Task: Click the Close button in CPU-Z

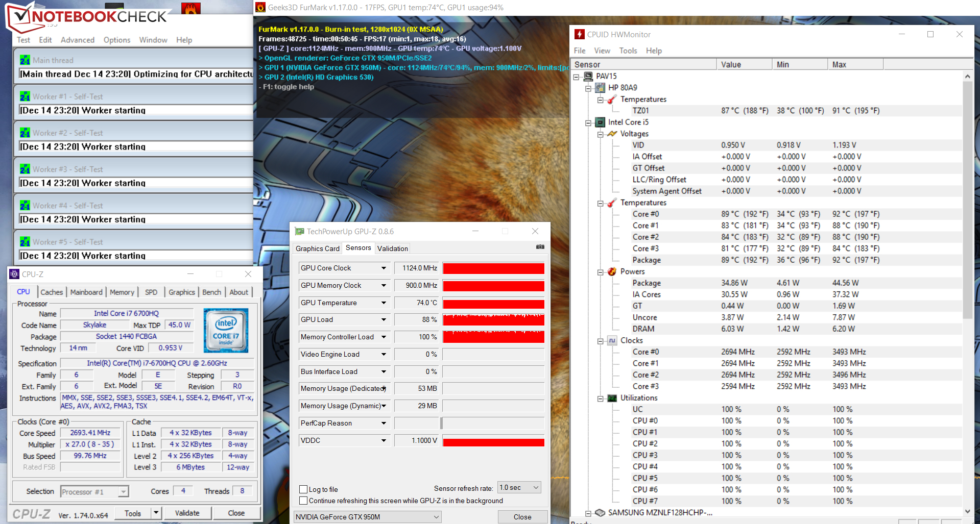Action: tap(236, 513)
